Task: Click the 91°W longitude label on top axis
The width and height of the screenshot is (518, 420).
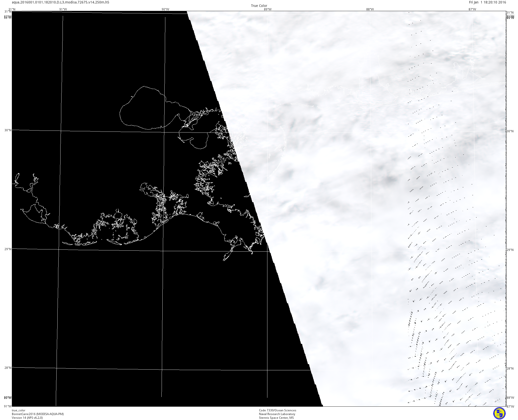Action: point(63,9)
